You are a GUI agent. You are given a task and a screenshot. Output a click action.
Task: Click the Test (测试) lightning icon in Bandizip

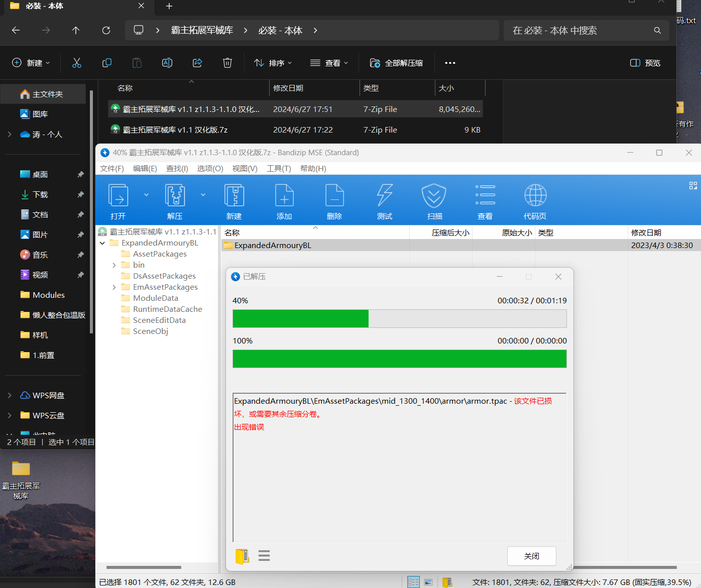point(385,196)
